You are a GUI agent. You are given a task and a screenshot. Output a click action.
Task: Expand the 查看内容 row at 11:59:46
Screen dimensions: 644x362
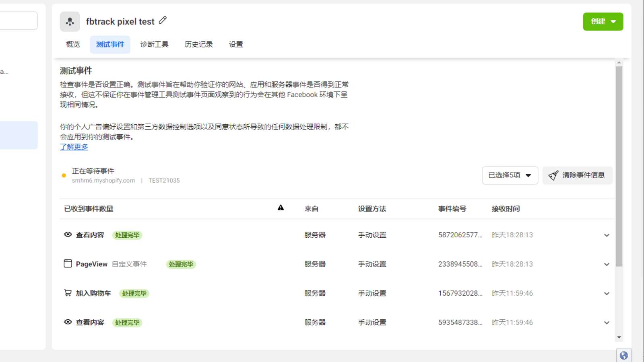coord(607,323)
